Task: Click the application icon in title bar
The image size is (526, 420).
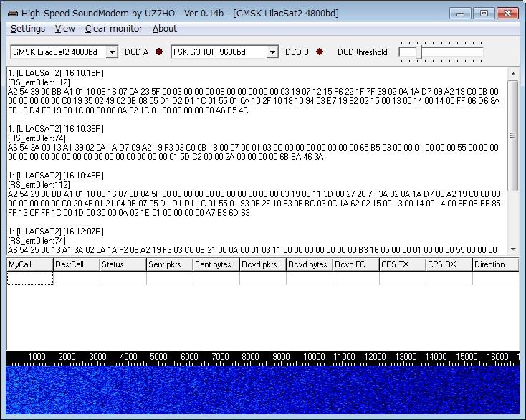Action: 12,13
